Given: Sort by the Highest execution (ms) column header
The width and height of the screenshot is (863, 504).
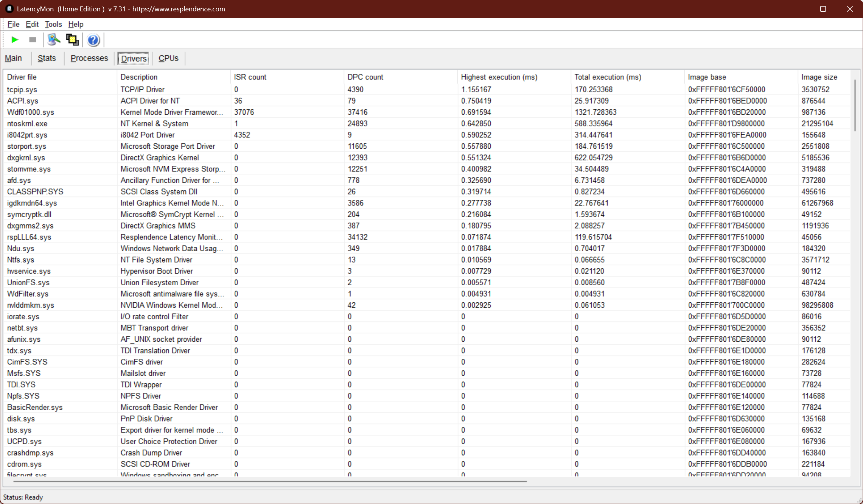Looking at the screenshot, I should 499,77.
